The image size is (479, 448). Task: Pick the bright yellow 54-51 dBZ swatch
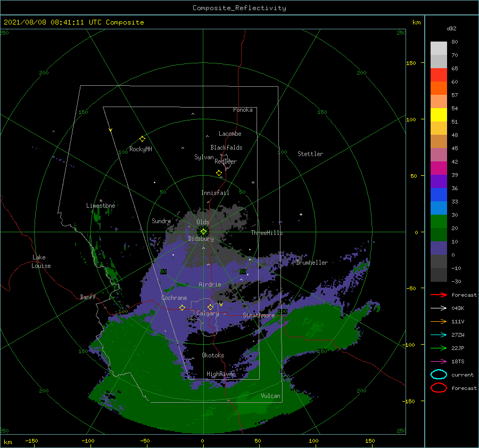pos(439,115)
